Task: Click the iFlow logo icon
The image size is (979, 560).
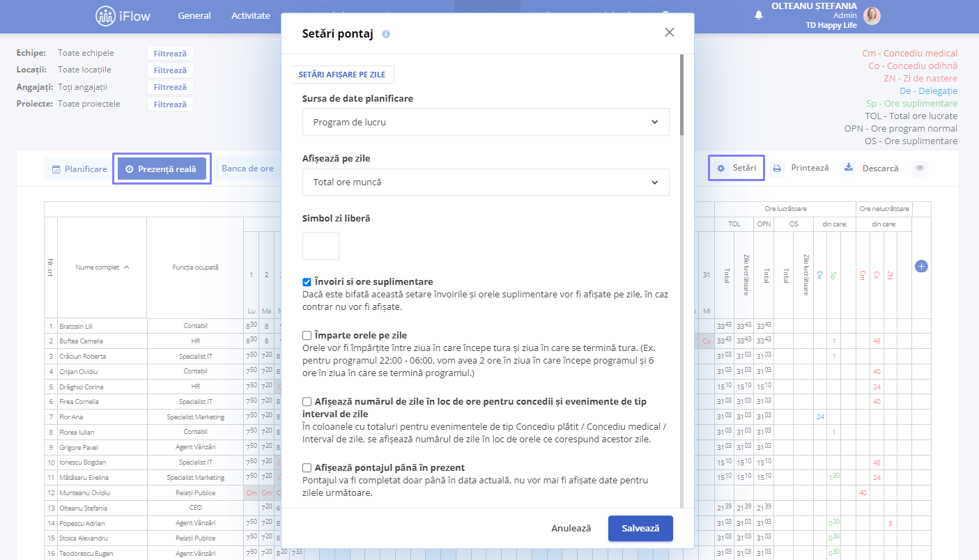Action: [x=105, y=16]
